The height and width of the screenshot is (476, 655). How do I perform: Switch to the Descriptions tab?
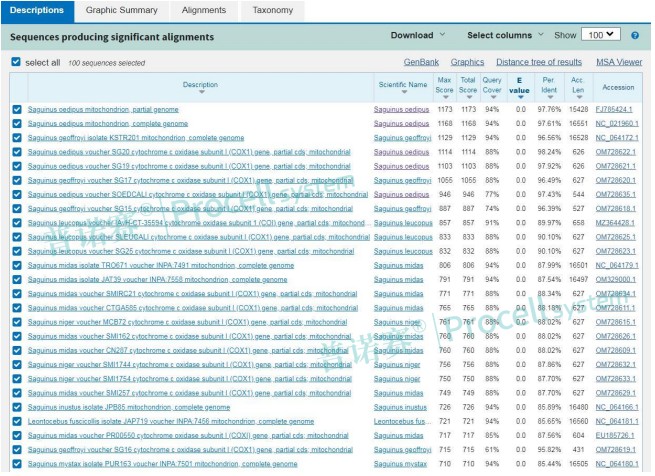pyautogui.click(x=37, y=10)
